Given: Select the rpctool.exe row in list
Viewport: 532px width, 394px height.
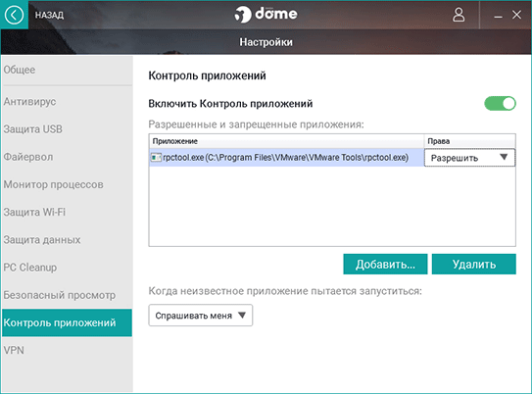Looking at the screenshot, I should click(x=286, y=158).
